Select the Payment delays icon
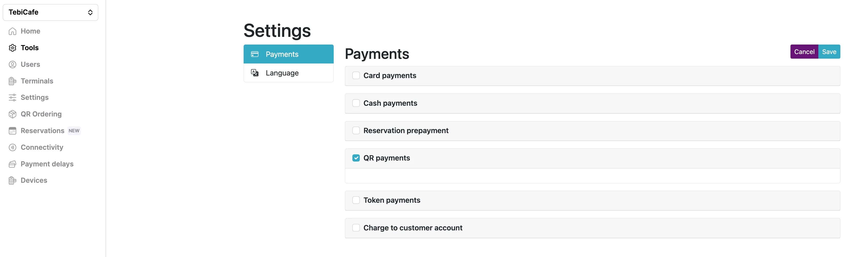 (13, 164)
